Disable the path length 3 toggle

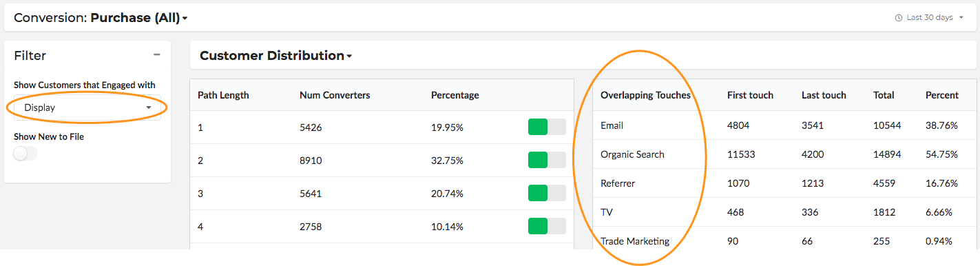pos(547,194)
